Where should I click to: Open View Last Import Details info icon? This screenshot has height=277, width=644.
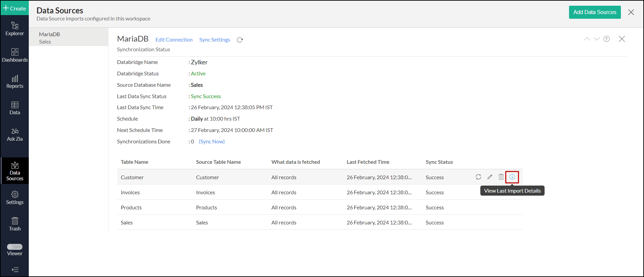[x=512, y=177]
